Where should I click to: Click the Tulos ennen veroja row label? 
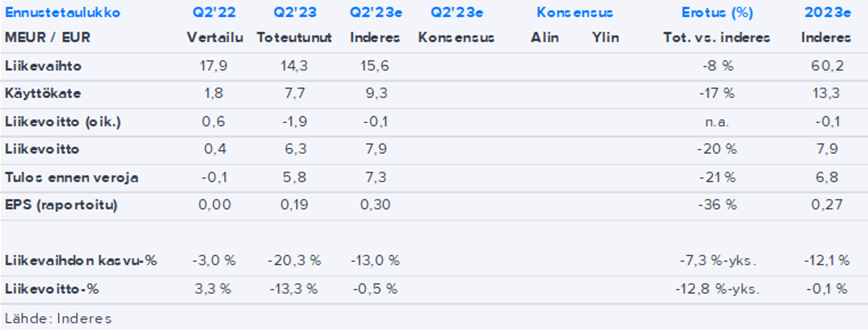pyautogui.click(x=71, y=178)
